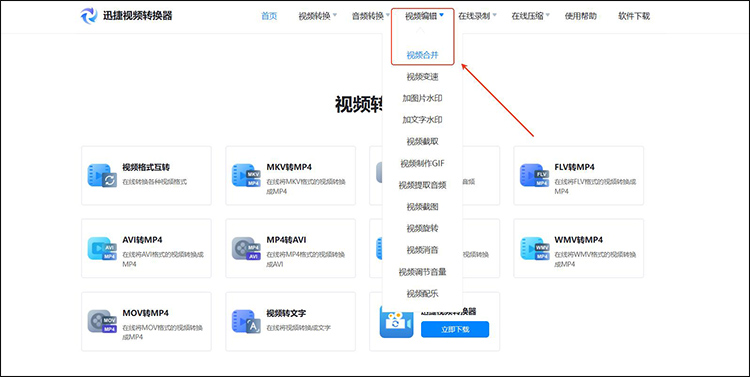Select 视频提取音频 from the dropdown

point(422,185)
